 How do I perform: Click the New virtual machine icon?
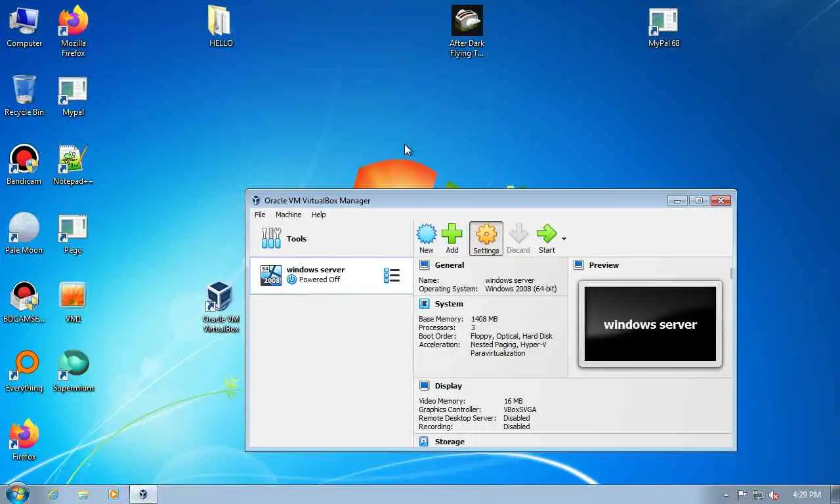(427, 239)
